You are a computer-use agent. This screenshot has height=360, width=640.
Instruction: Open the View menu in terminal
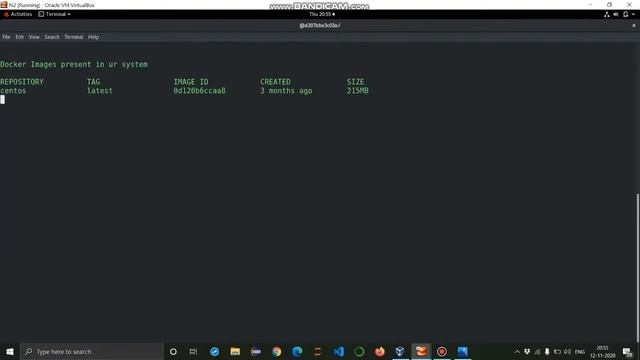[x=34, y=37]
